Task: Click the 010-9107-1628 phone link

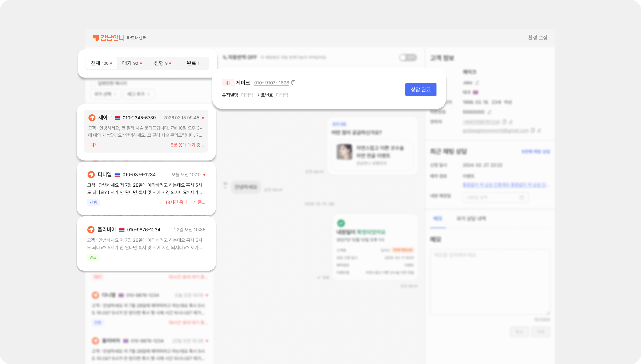Action: click(271, 83)
